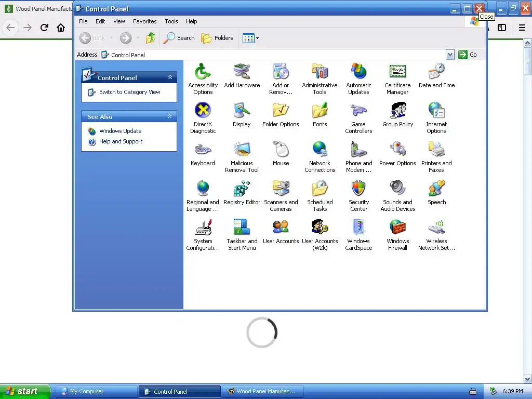Viewport: 532px width, 399px height.
Task: Click the browser home button
Action: pos(61,28)
